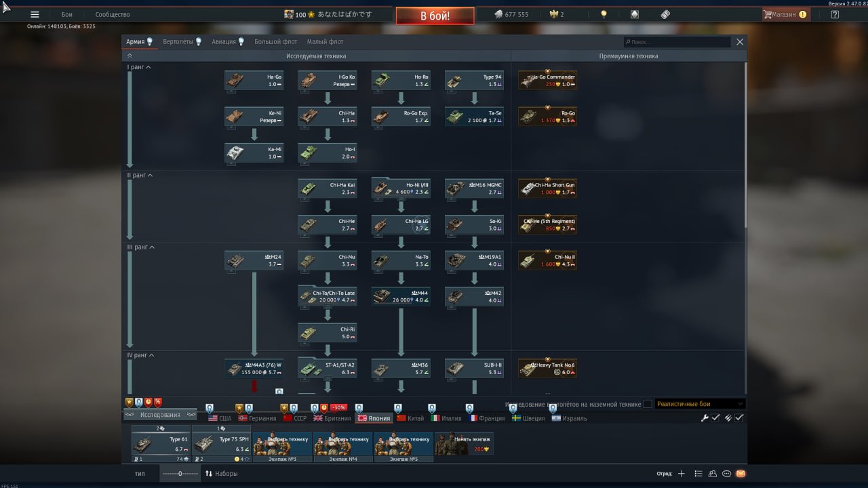
Task: Open the chat speech bubble icon
Action: pyautogui.click(x=726, y=474)
